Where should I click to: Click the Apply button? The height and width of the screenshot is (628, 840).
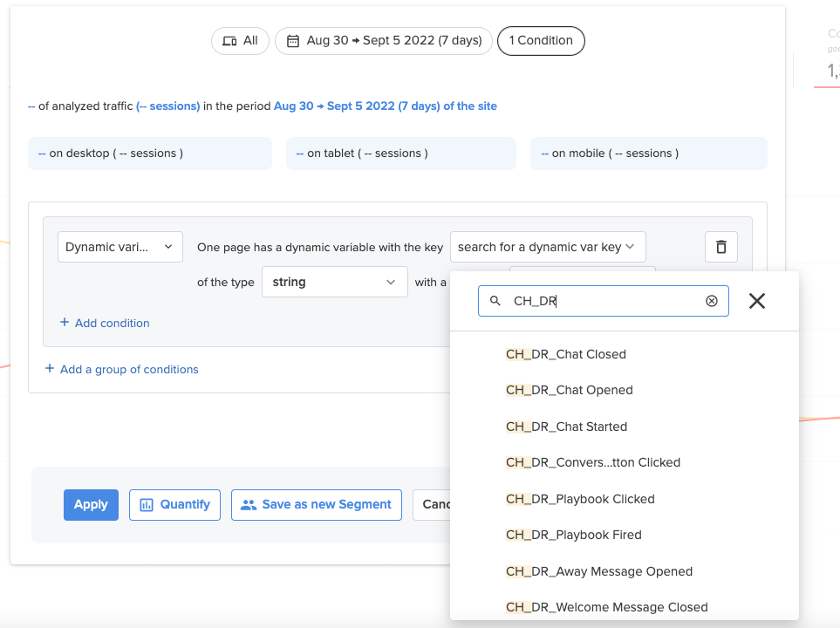point(91,505)
